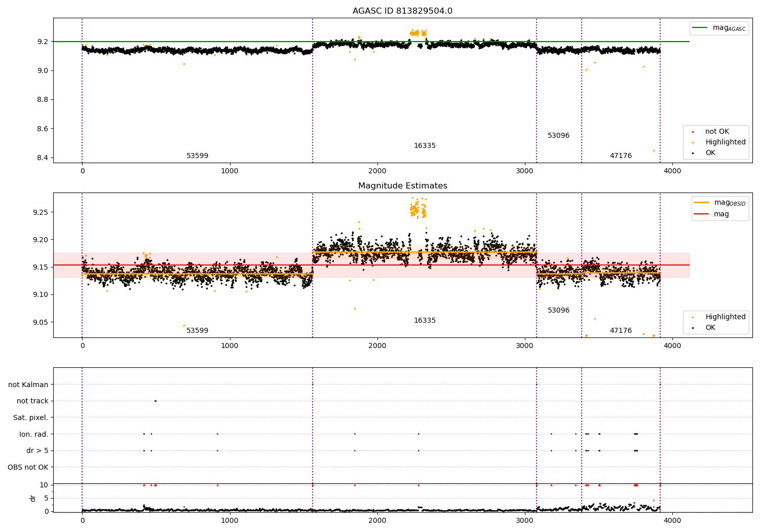Click the "OBS not OK" axis label

[28, 467]
